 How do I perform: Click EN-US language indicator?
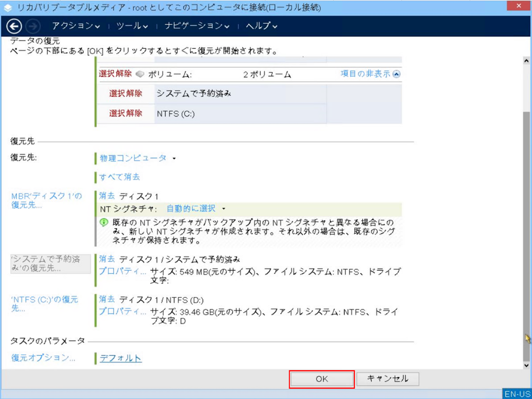pyautogui.click(x=517, y=394)
